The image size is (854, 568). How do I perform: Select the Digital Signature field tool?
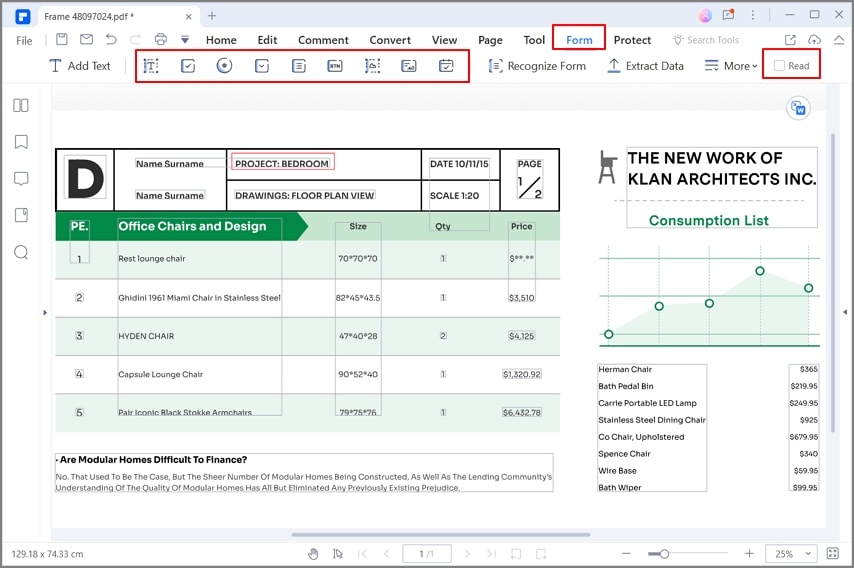pos(409,66)
